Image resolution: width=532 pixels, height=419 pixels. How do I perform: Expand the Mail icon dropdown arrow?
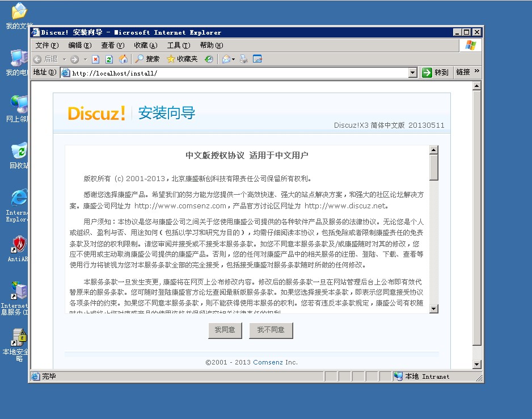tap(234, 60)
